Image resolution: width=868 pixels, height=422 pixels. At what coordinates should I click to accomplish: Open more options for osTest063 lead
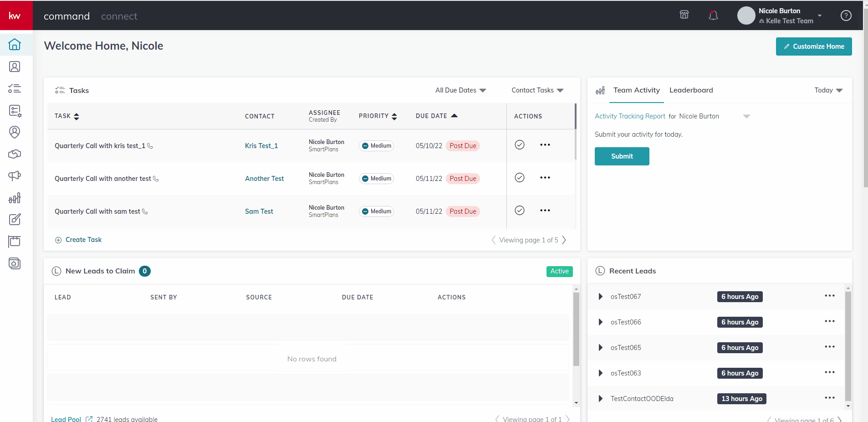830,372
